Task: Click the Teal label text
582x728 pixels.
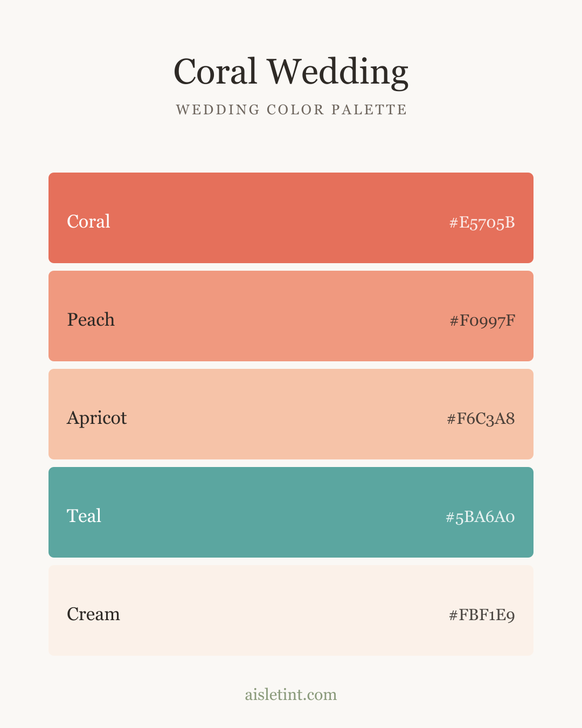Action: tap(84, 516)
